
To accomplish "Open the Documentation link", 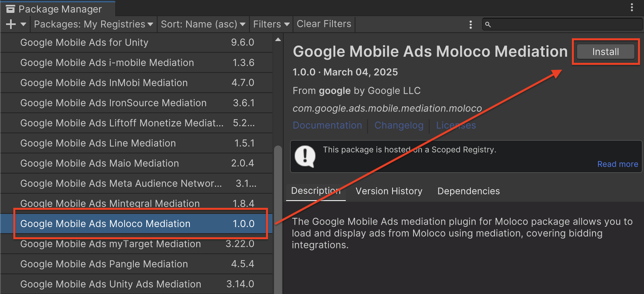I will tap(327, 125).
